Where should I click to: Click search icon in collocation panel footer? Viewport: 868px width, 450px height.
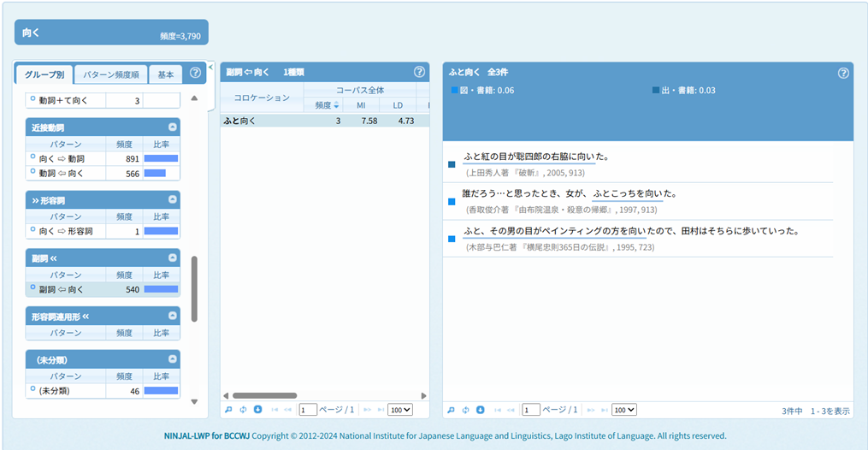point(228,410)
